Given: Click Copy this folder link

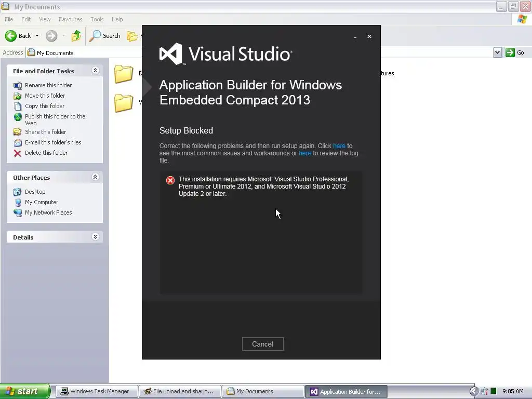Looking at the screenshot, I should pyautogui.click(x=45, y=106).
